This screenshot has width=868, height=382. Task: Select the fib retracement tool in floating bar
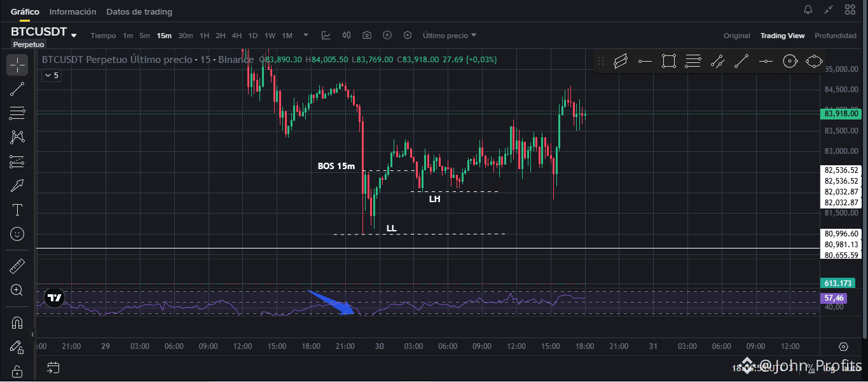pyautogui.click(x=692, y=61)
